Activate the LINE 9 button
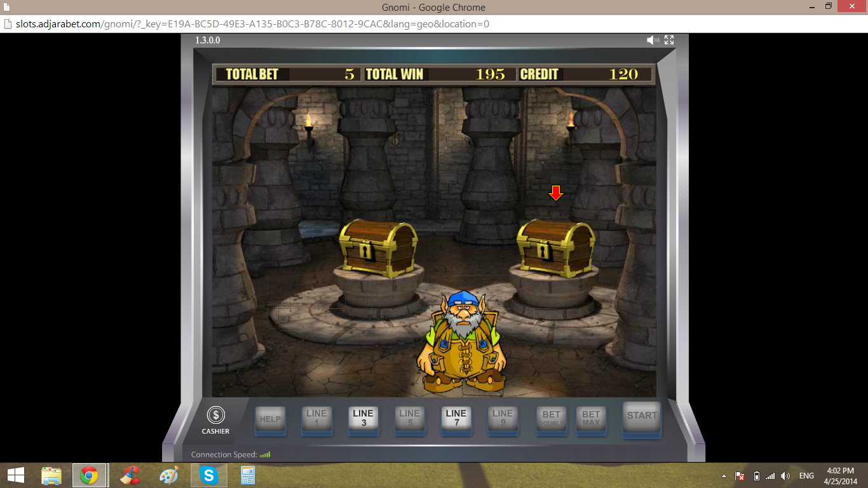Viewport: 868px width, 488px height. pos(503,420)
